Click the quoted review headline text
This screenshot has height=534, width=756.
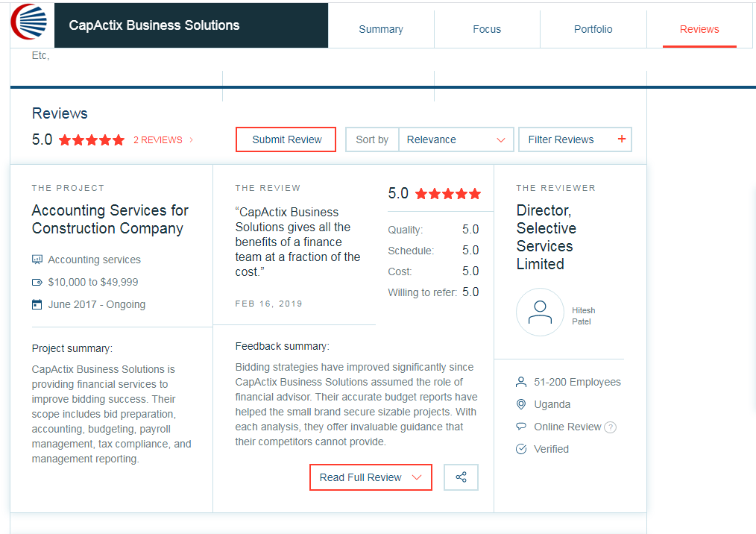tap(297, 242)
